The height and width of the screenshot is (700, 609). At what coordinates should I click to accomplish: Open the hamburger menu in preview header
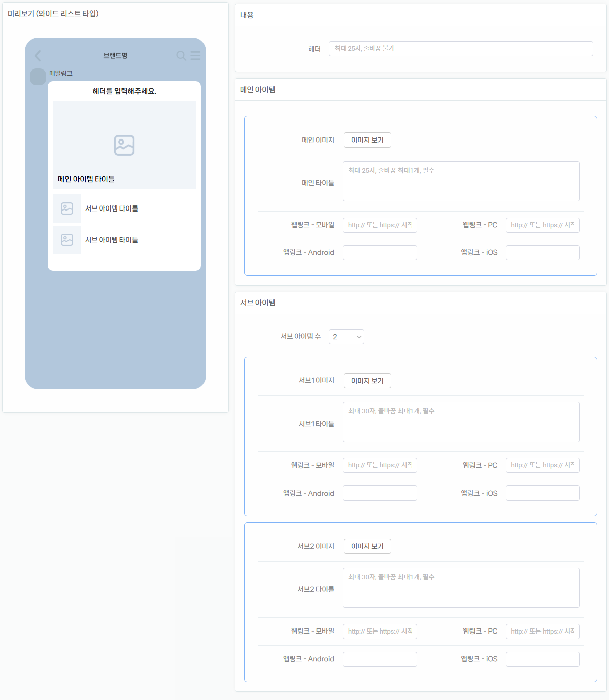[x=195, y=56]
